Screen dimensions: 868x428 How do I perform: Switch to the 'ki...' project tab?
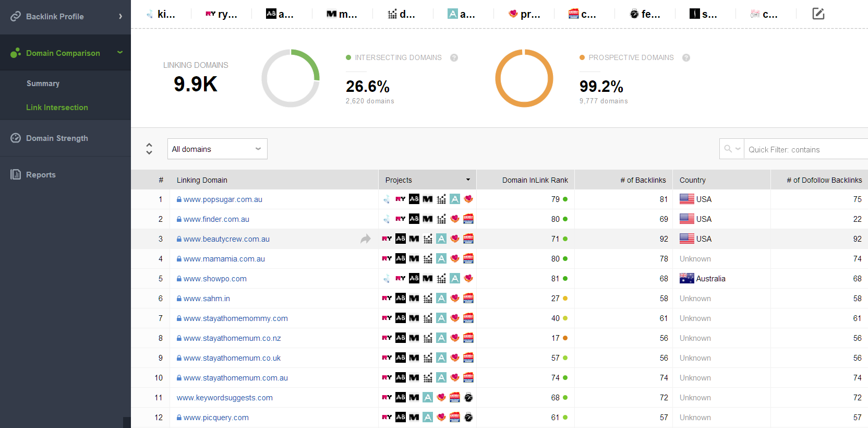click(x=161, y=14)
